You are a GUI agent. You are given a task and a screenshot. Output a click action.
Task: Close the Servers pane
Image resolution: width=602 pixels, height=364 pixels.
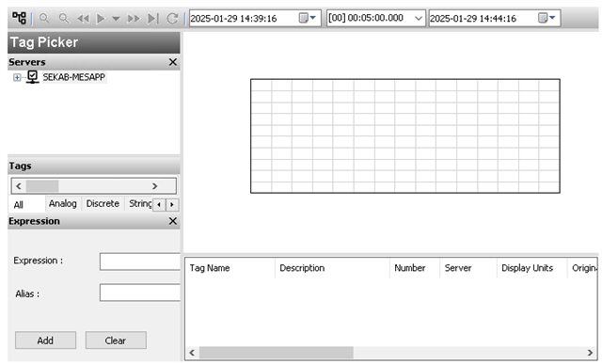coord(173,62)
